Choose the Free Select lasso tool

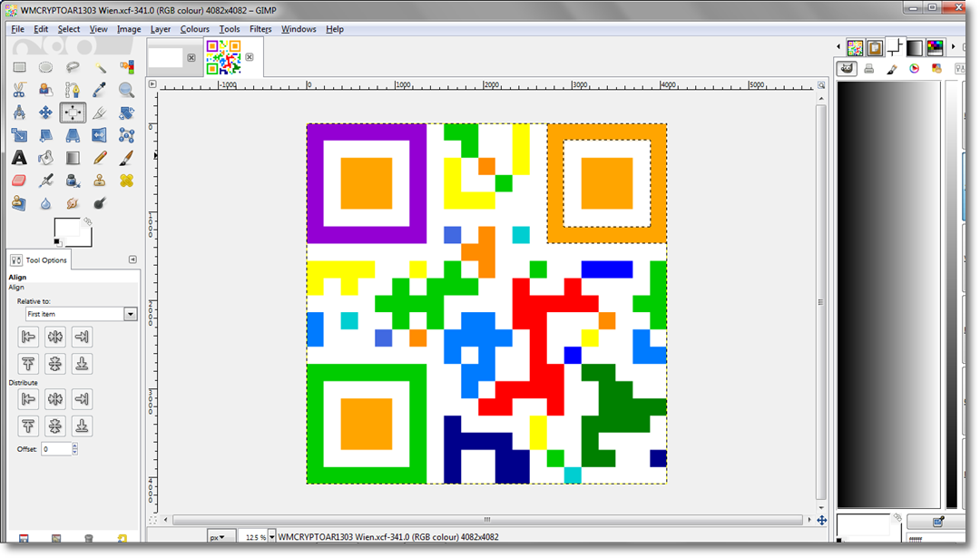pyautogui.click(x=73, y=67)
